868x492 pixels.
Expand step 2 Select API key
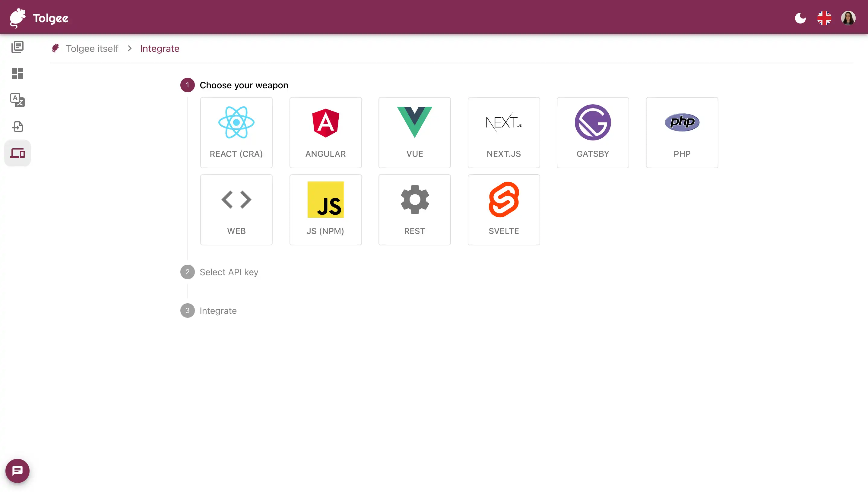[x=229, y=272]
